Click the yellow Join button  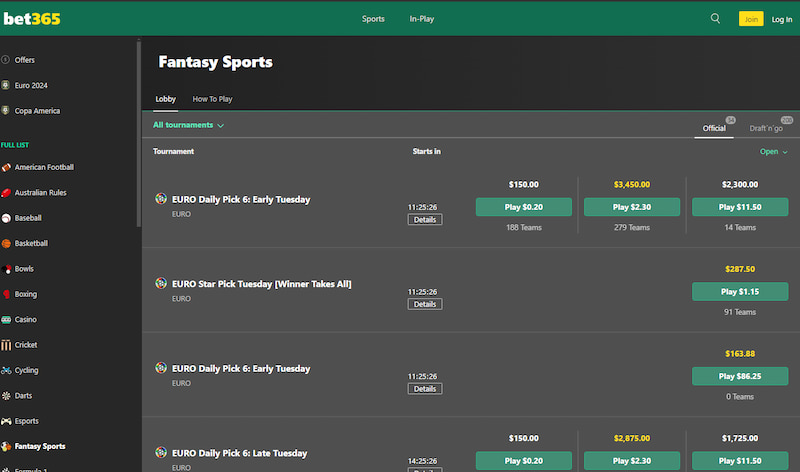click(751, 19)
